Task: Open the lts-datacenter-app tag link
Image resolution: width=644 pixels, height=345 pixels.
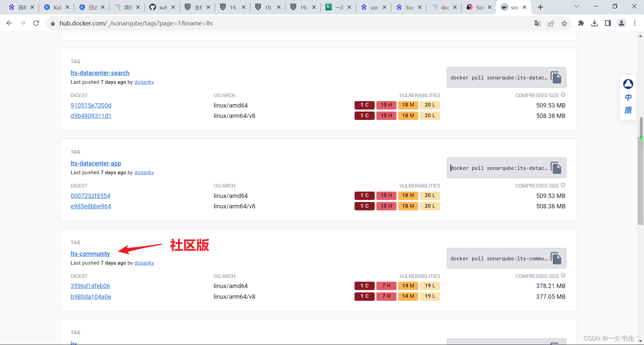Action: [x=96, y=163]
